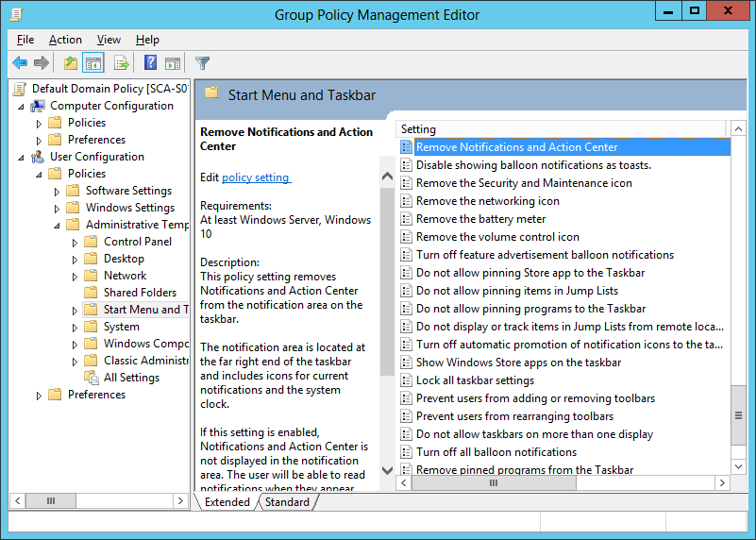Screen dimensions: 756x540
Task: Click the Up One Level folder icon
Action: tap(71, 63)
